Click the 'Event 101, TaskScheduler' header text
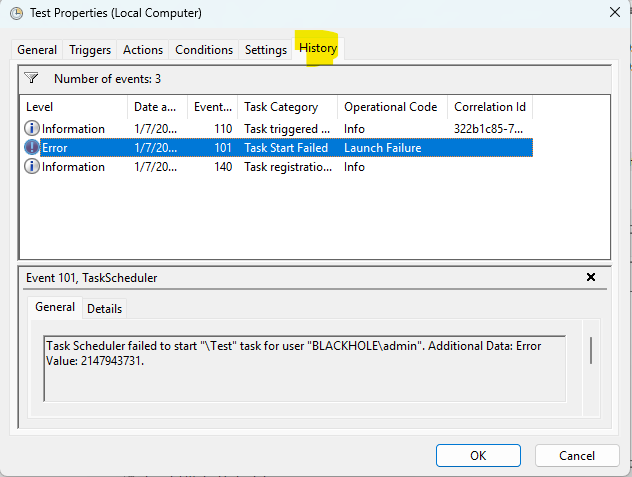Image resolution: width=632 pixels, height=477 pixels. pyautogui.click(x=91, y=278)
